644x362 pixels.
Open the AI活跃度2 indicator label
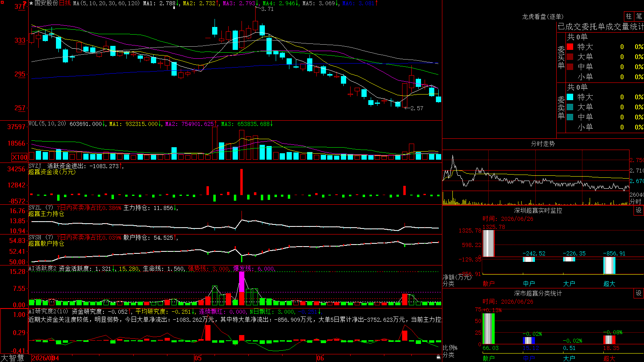[42, 268]
